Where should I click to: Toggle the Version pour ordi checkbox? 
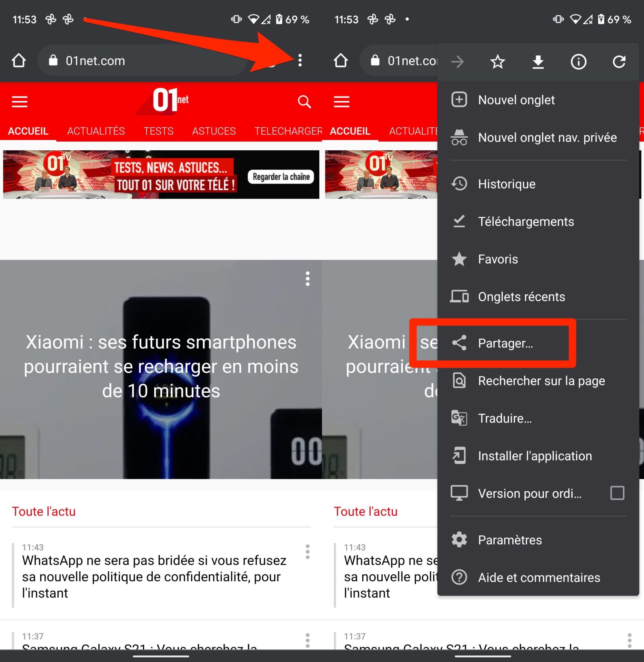point(617,493)
